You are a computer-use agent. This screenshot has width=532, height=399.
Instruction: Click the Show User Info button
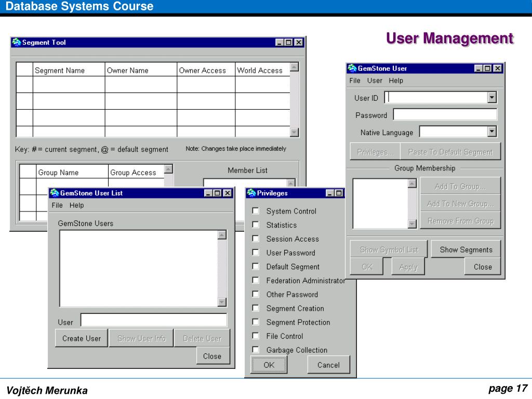(141, 338)
